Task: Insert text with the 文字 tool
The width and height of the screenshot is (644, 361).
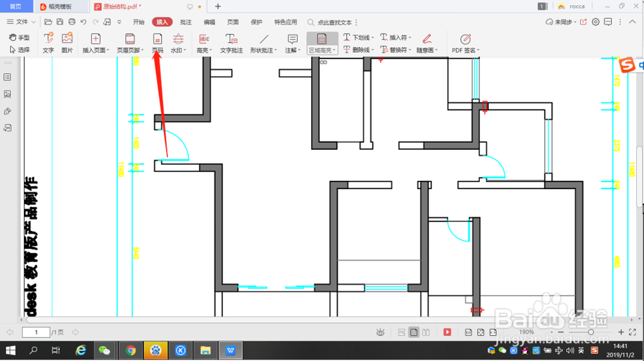Action: coord(48,42)
